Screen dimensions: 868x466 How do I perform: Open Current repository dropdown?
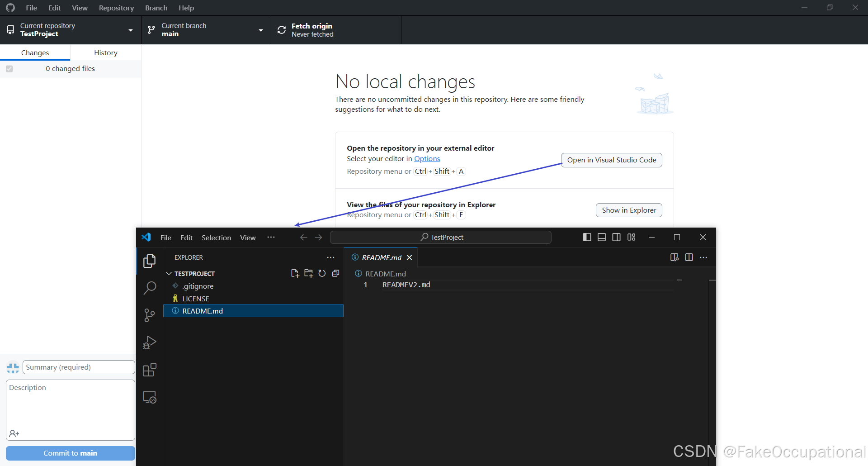71,30
